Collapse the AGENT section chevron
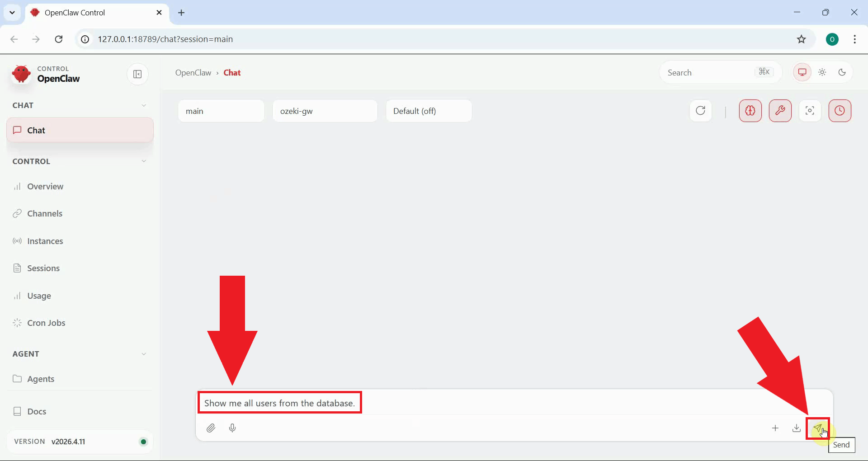 tap(144, 354)
